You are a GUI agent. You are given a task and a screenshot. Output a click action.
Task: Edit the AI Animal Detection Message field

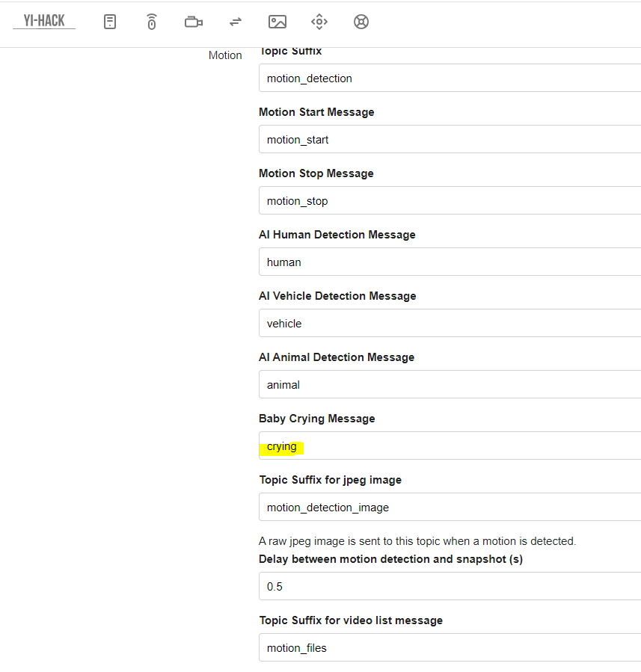click(x=450, y=384)
